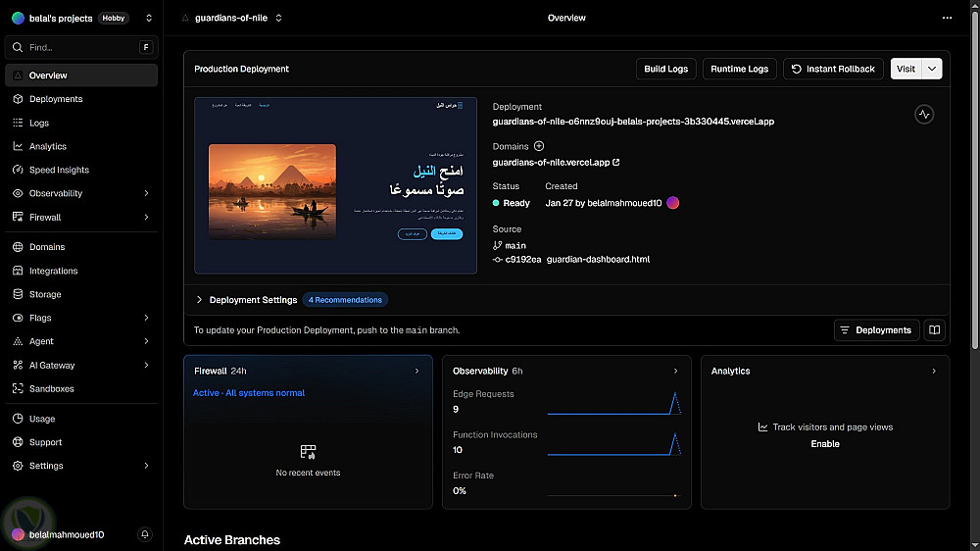Click Instant Rollback button
The height and width of the screenshot is (551, 980).
(x=833, y=69)
